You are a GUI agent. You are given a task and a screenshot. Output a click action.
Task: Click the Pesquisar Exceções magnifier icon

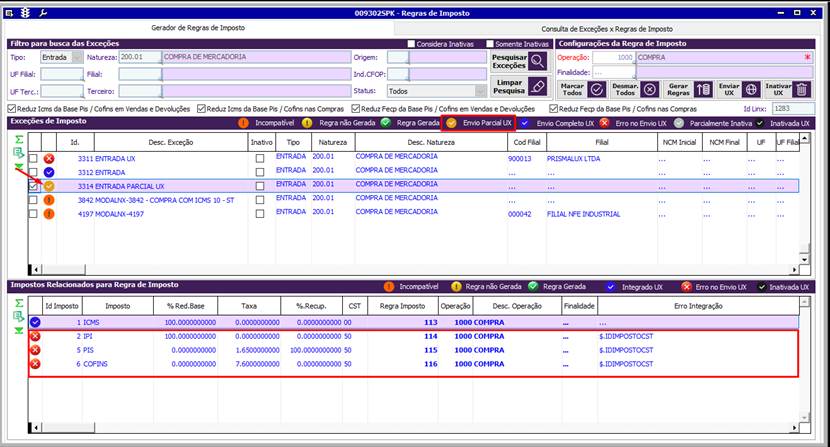[x=537, y=61]
